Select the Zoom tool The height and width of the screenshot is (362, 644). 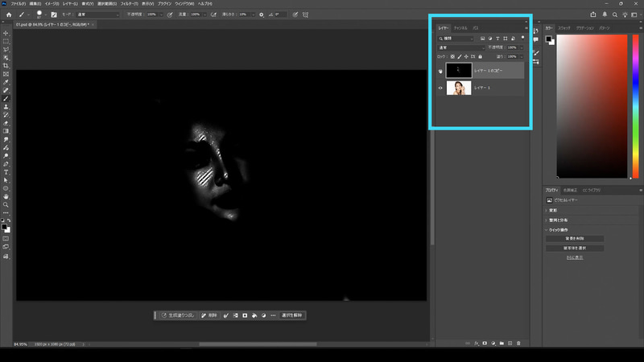point(6,204)
